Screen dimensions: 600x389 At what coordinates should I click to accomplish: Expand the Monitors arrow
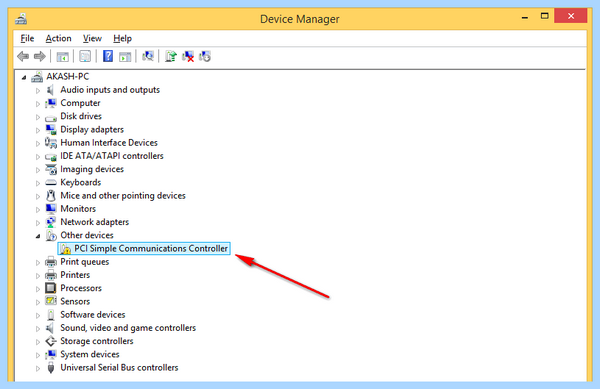[x=38, y=209]
